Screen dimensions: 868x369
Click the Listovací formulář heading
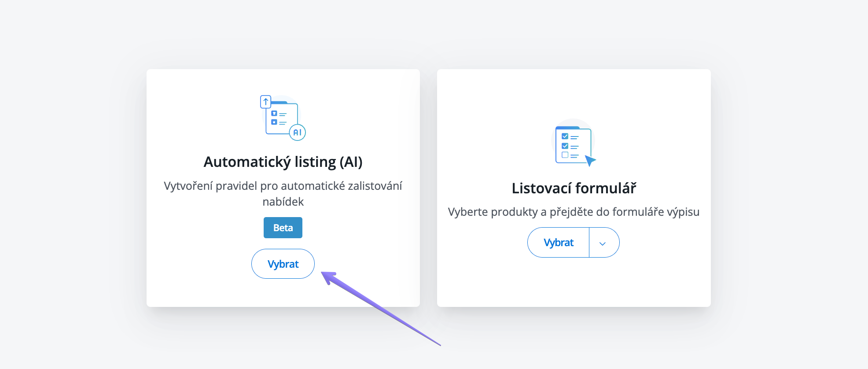coord(574,188)
